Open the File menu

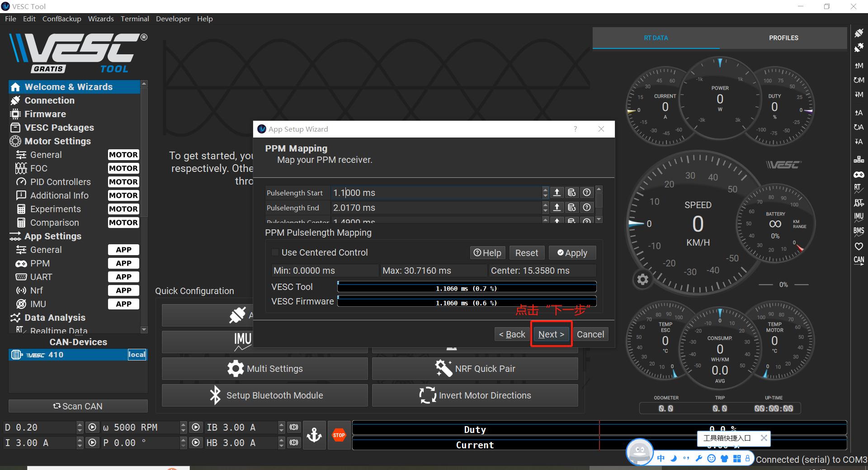click(x=10, y=19)
